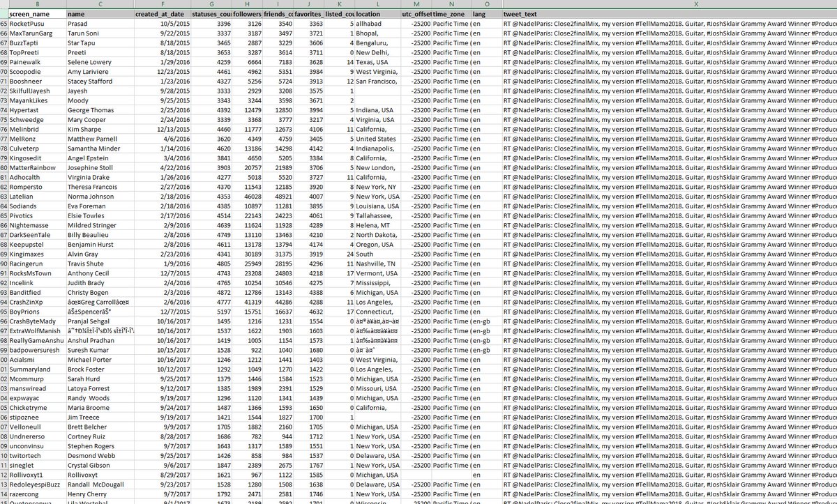
Task: Click the name cell Desmond Webb
Action: pos(100,455)
